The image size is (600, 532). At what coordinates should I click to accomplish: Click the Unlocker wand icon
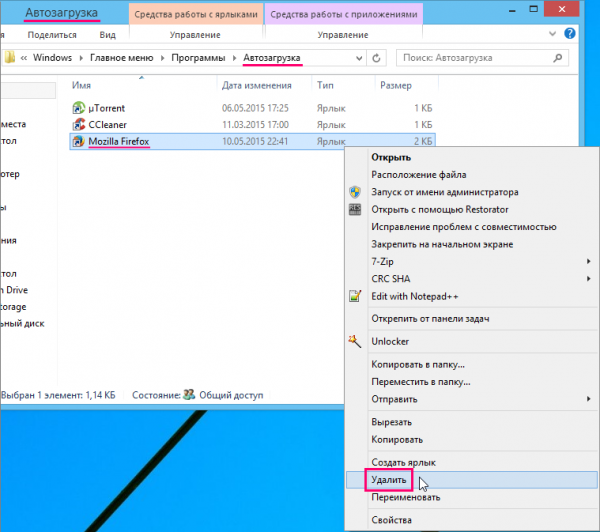point(355,341)
